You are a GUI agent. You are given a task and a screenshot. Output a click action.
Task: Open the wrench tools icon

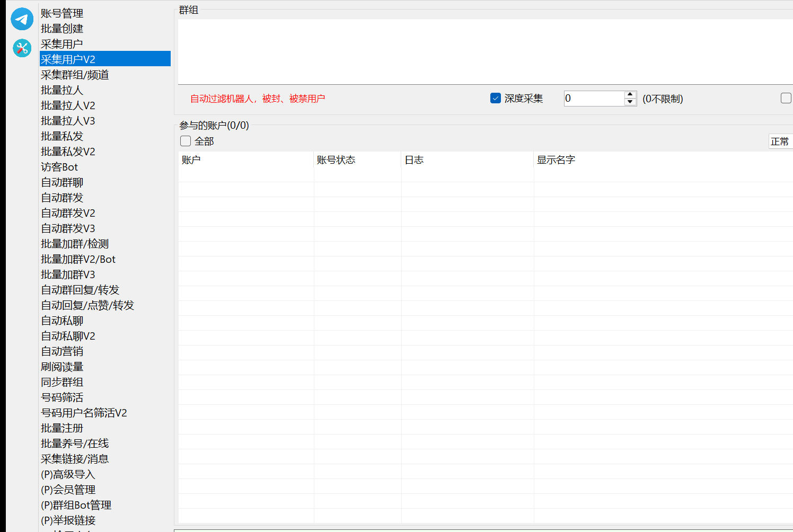point(22,48)
